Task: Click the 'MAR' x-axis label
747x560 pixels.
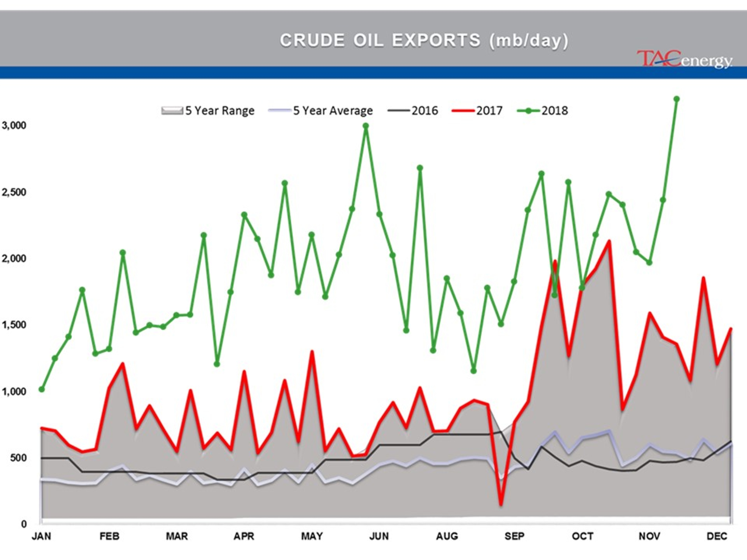Action: pyautogui.click(x=177, y=536)
